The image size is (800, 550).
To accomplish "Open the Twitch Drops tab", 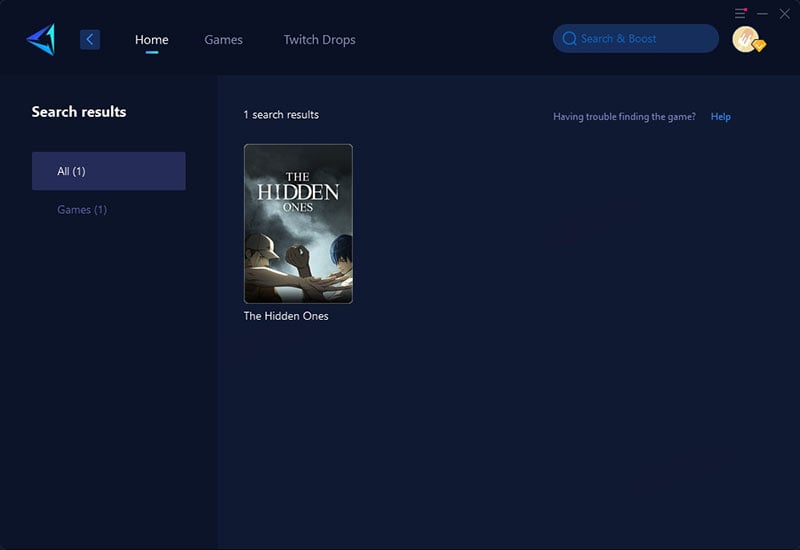I will 319,40.
